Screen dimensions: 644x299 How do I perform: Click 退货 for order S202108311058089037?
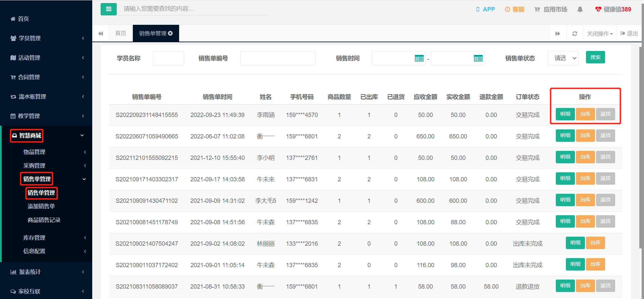[605, 286]
